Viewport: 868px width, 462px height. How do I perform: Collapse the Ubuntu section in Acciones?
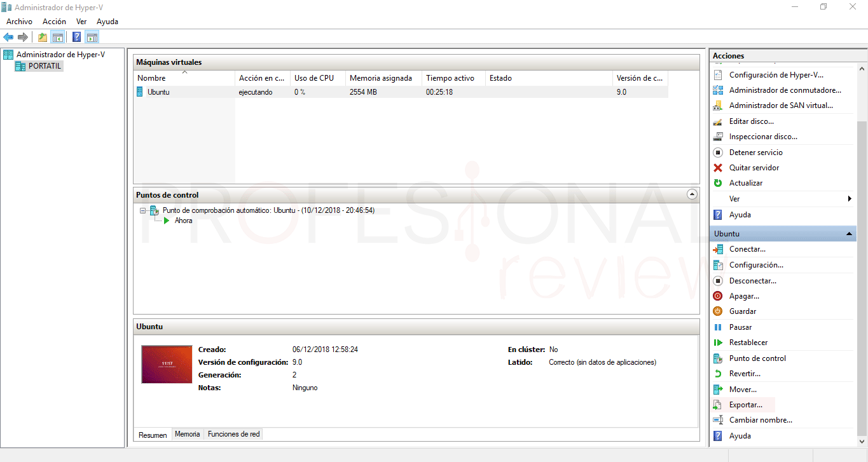(849, 234)
